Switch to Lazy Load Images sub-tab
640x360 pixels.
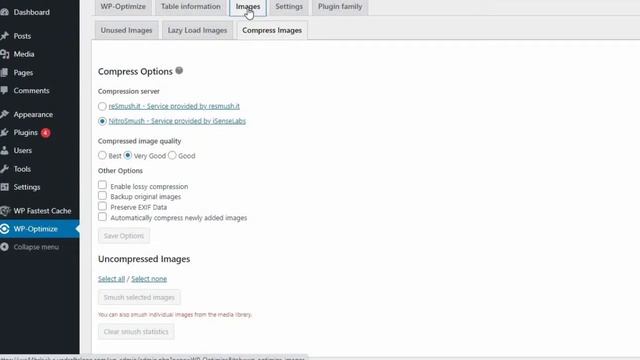point(197,30)
